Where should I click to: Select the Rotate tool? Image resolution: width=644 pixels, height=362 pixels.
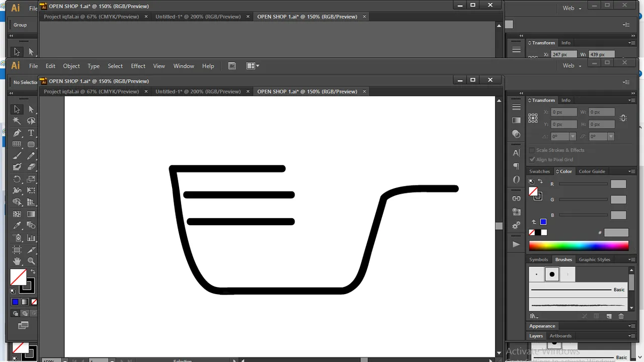(x=17, y=179)
